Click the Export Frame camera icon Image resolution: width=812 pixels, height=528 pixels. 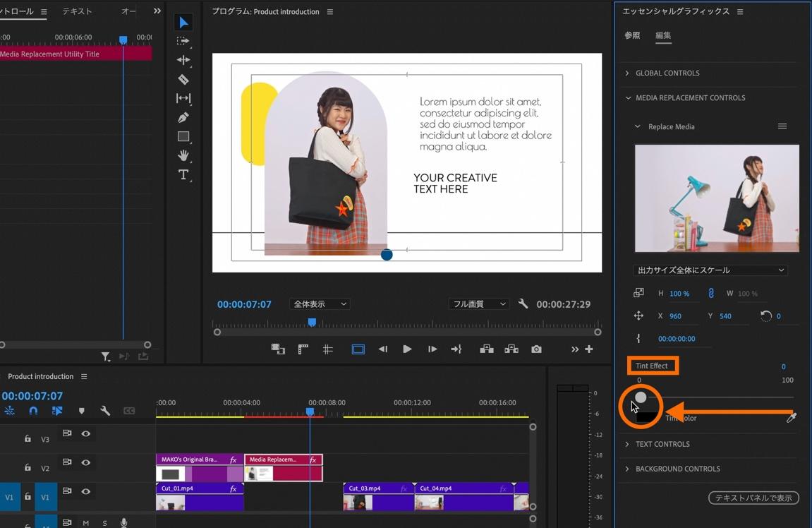[x=536, y=349]
